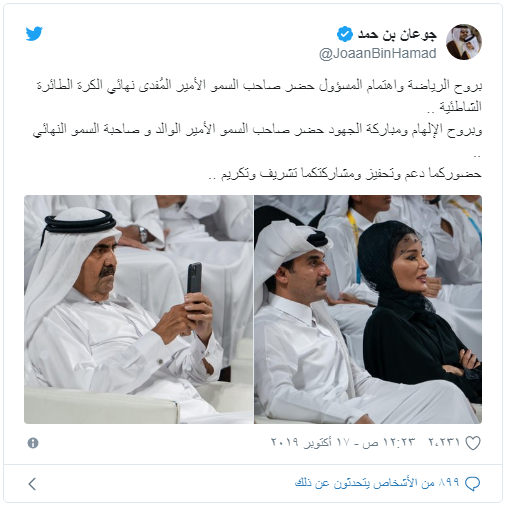Click the reply speech bubble icon
Image resolution: width=509 pixels, height=507 pixels.
tap(472, 483)
